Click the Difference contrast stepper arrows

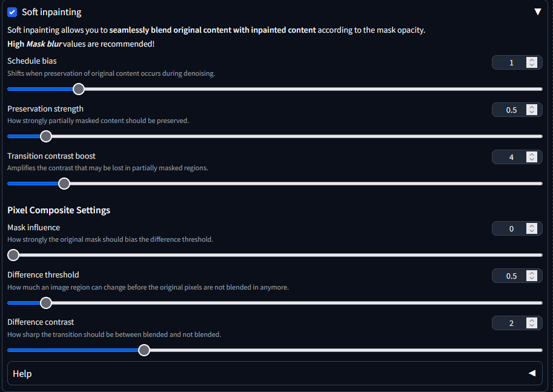point(532,323)
